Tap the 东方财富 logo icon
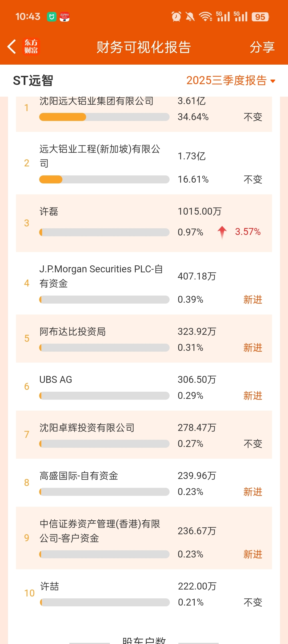 click(x=31, y=47)
